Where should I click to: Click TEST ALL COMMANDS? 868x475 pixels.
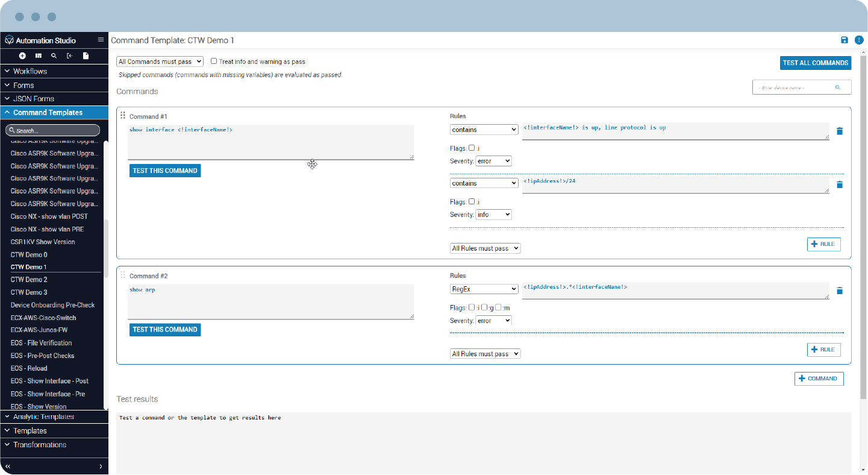tap(816, 63)
